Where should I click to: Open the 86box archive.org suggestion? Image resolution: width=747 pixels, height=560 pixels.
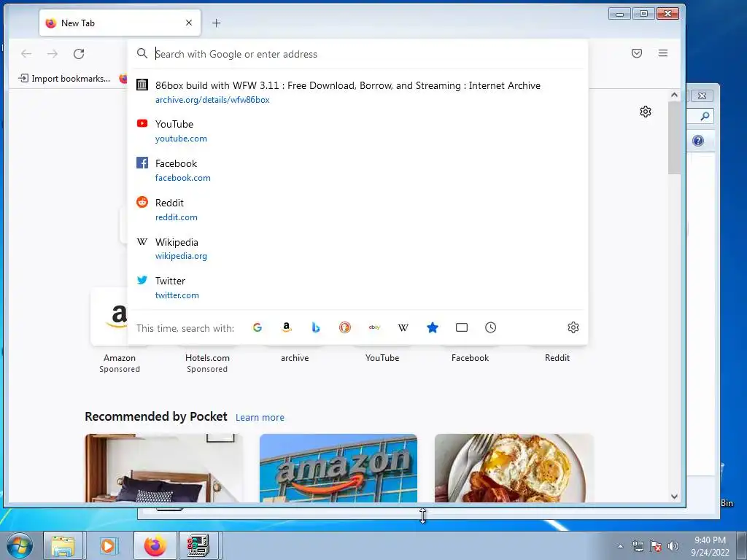357,93
